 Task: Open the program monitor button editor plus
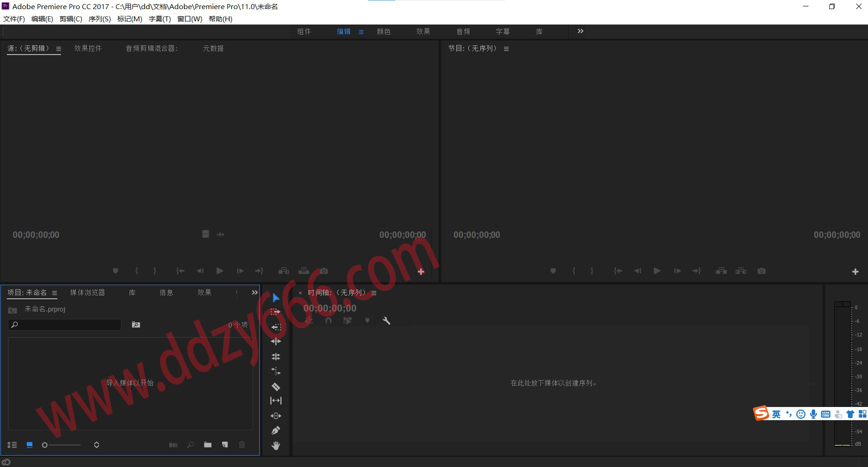855,271
